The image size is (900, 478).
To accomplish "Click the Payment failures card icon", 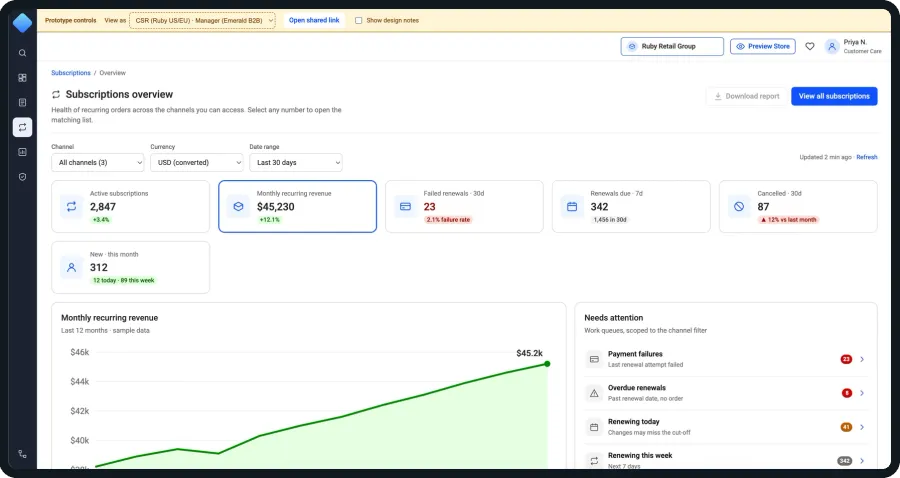I will pyautogui.click(x=594, y=359).
